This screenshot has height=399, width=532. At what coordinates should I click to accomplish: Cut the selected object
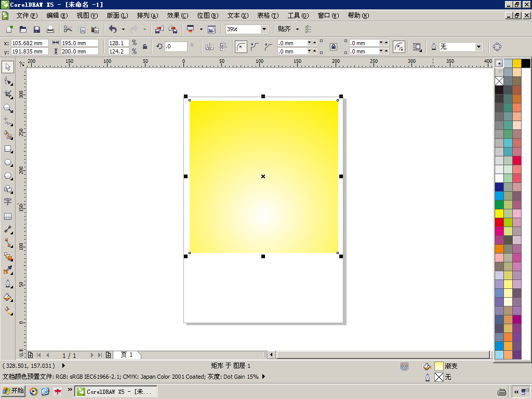(x=68, y=29)
